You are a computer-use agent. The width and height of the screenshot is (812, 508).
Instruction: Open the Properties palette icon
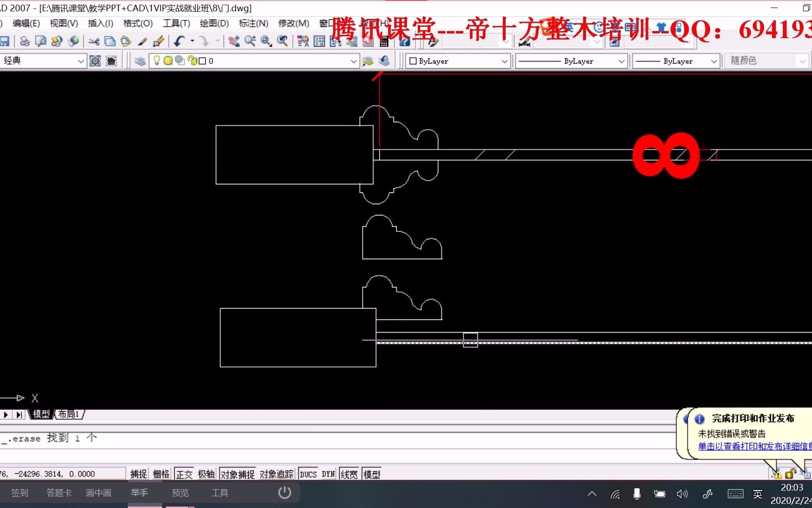coord(303,41)
